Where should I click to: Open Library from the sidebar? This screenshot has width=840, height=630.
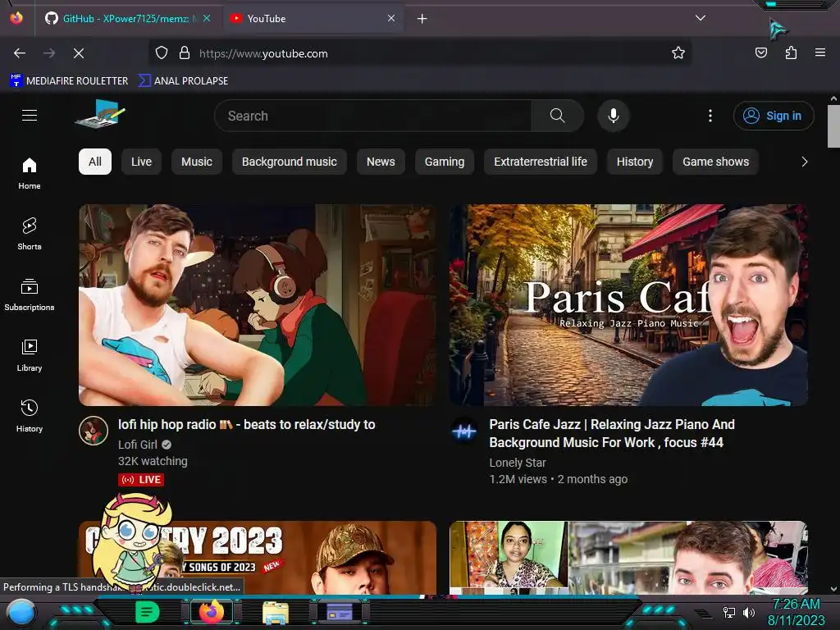pyautogui.click(x=30, y=355)
